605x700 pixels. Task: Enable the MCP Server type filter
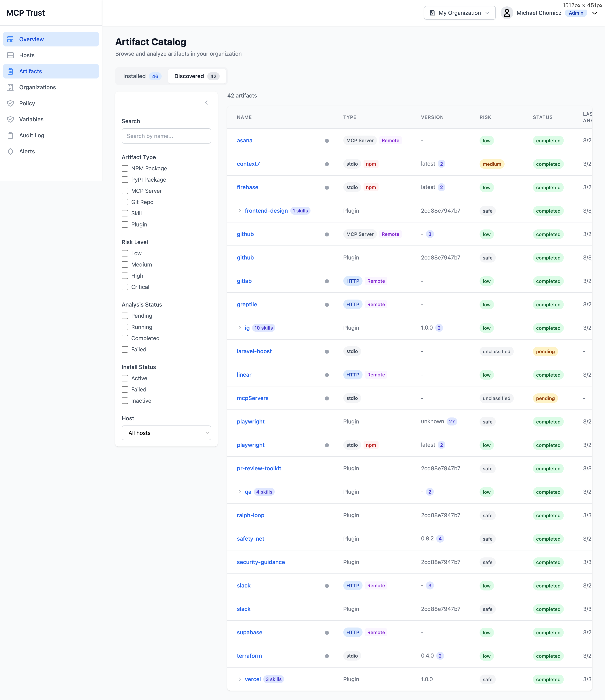coord(125,191)
